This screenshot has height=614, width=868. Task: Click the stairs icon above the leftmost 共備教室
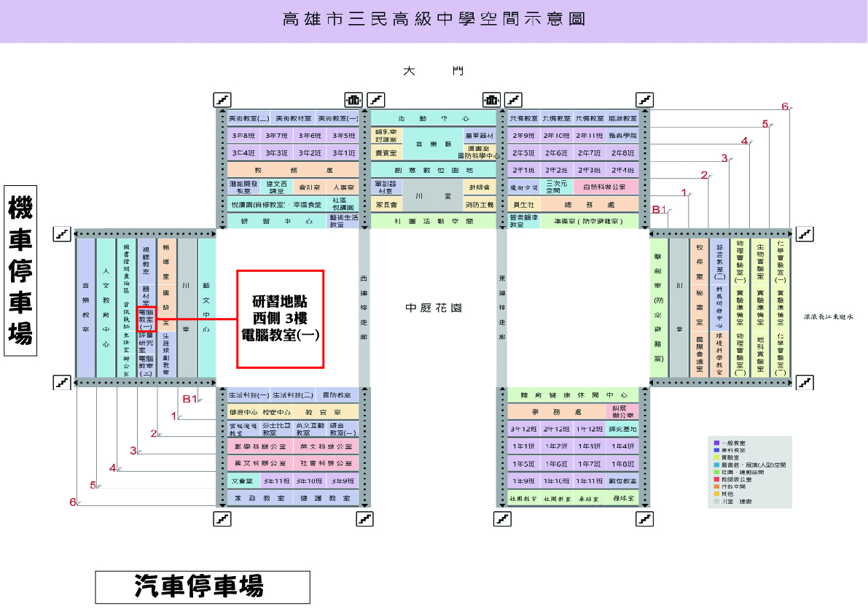point(513,100)
